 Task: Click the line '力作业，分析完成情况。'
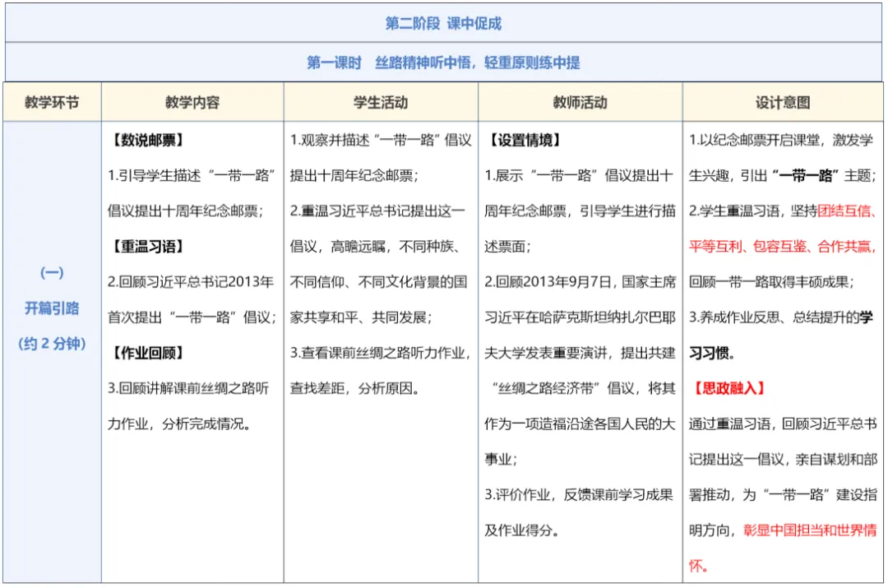pyautogui.click(x=179, y=424)
